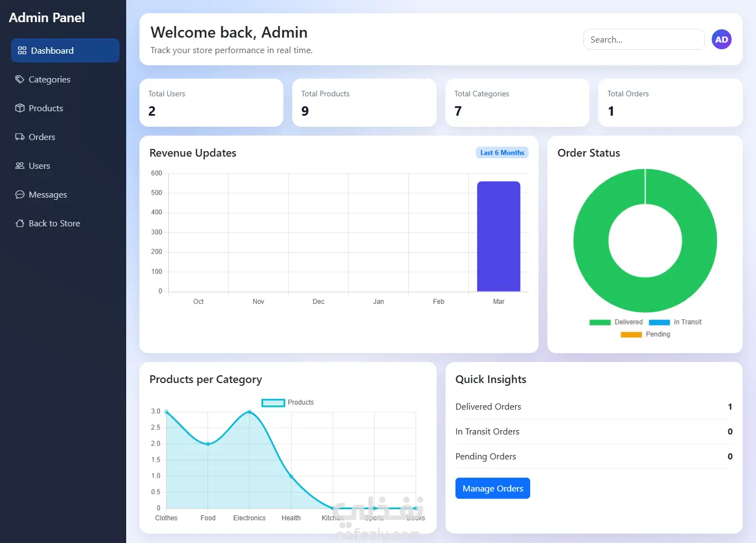Click the Products box icon
Image resolution: width=756 pixels, height=543 pixels.
(x=20, y=108)
